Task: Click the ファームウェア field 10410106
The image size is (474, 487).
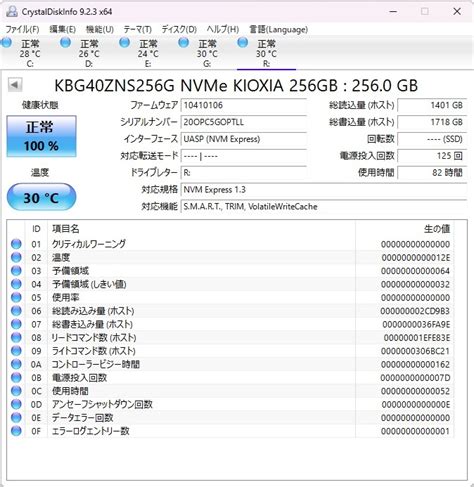Action: (244, 105)
